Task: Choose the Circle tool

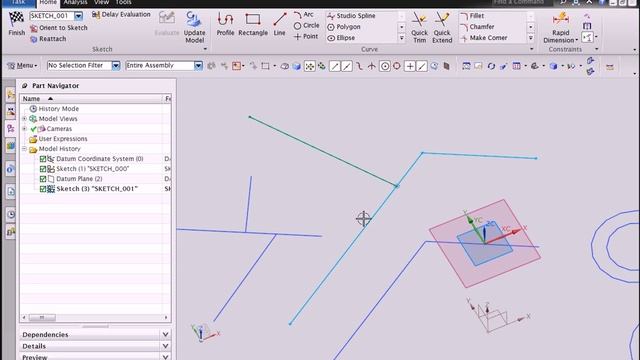Action: coord(307,25)
